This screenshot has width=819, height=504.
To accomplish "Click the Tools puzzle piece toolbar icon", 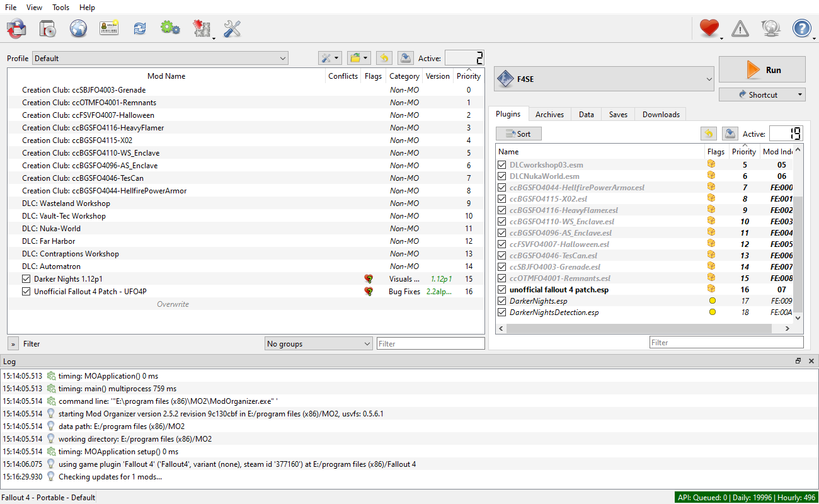I will [x=202, y=28].
